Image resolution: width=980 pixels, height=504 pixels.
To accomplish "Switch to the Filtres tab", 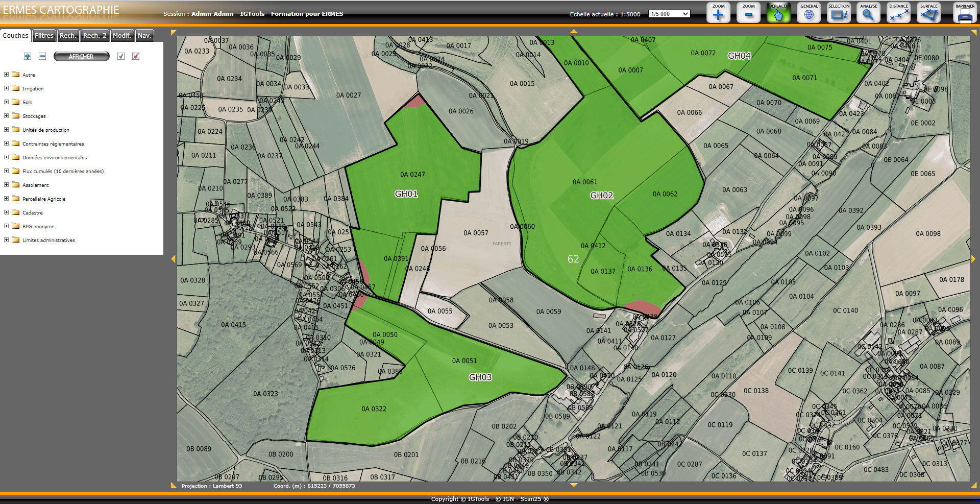I will [x=44, y=36].
